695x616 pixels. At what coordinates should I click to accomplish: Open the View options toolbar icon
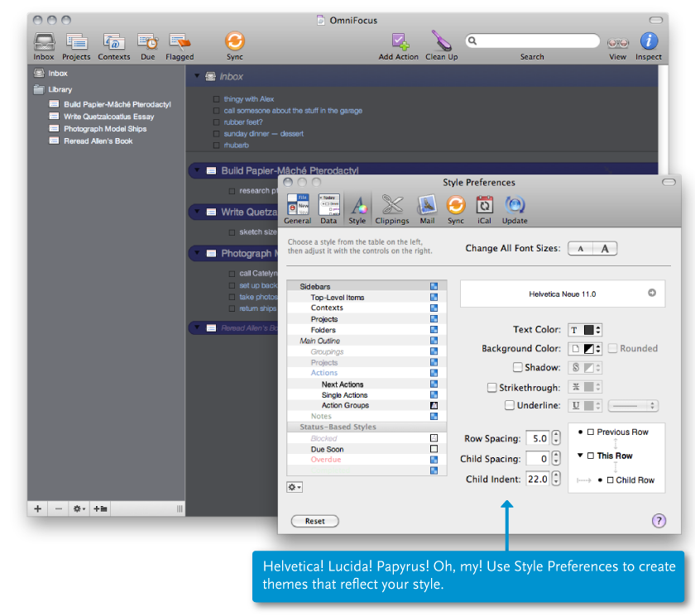tap(618, 46)
